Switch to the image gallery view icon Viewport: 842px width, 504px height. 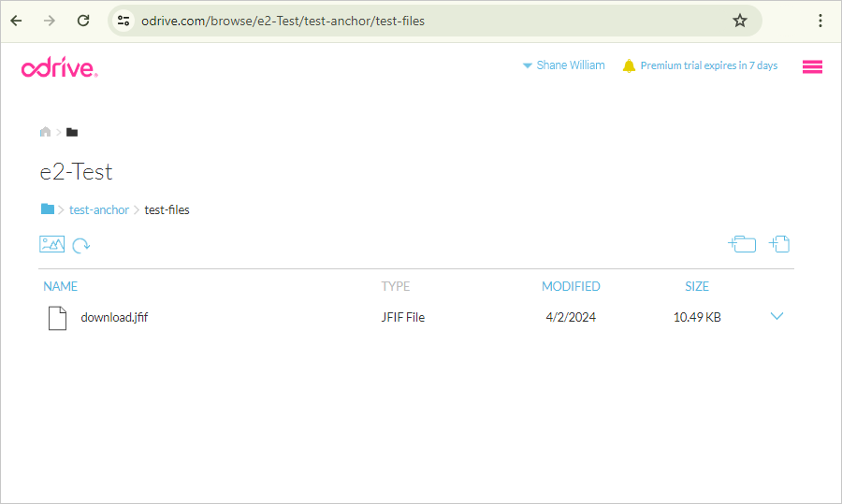pyautogui.click(x=52, y=244)
